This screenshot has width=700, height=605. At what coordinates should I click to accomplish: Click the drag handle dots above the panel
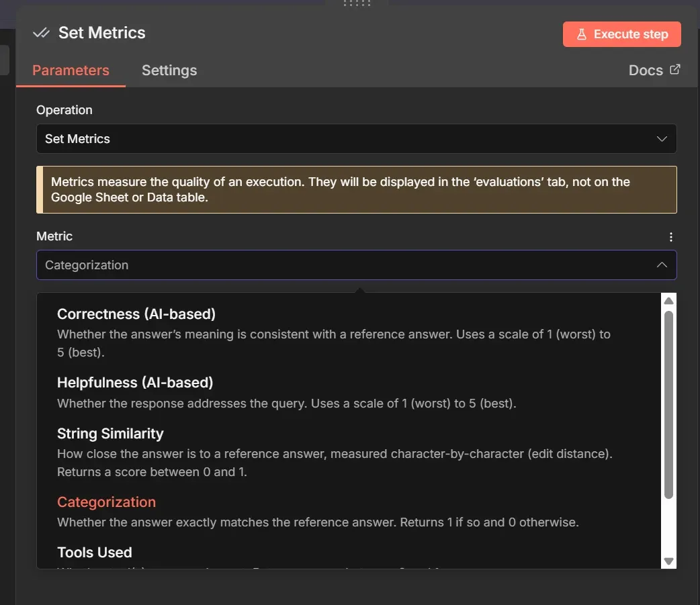(355, 3)
